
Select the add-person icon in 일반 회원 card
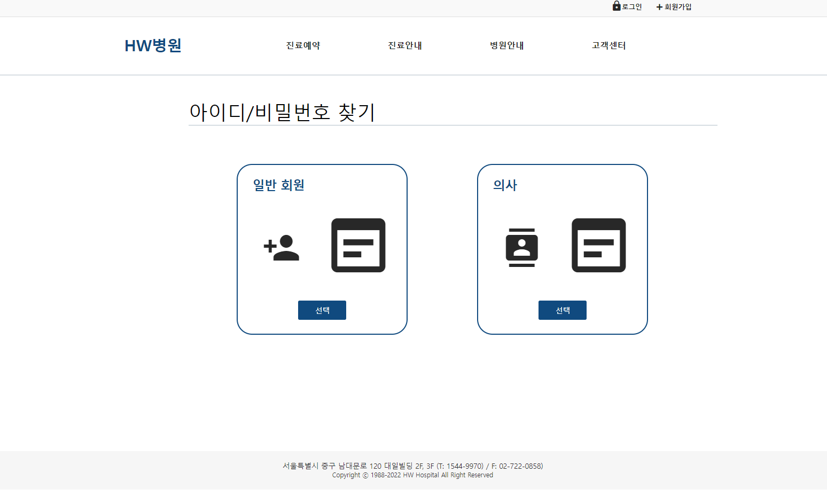pyautogui.click(x=282, y=247)
